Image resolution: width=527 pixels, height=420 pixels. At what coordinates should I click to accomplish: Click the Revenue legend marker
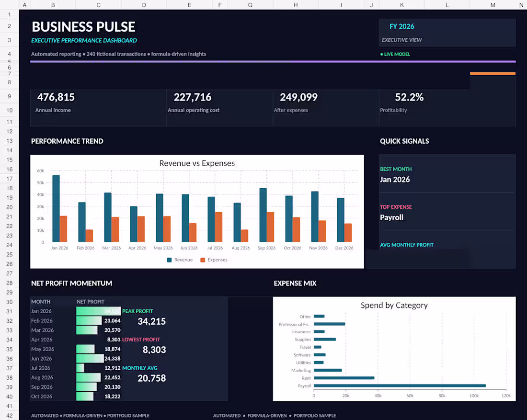(170, 260)
